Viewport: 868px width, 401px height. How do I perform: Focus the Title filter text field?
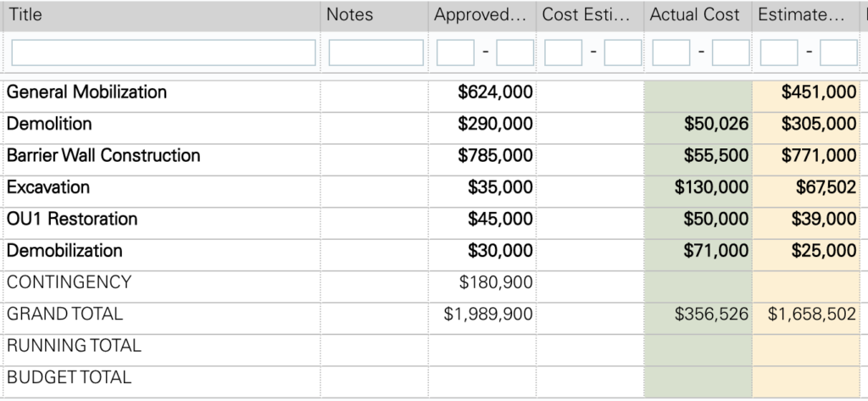click(164, 53)
